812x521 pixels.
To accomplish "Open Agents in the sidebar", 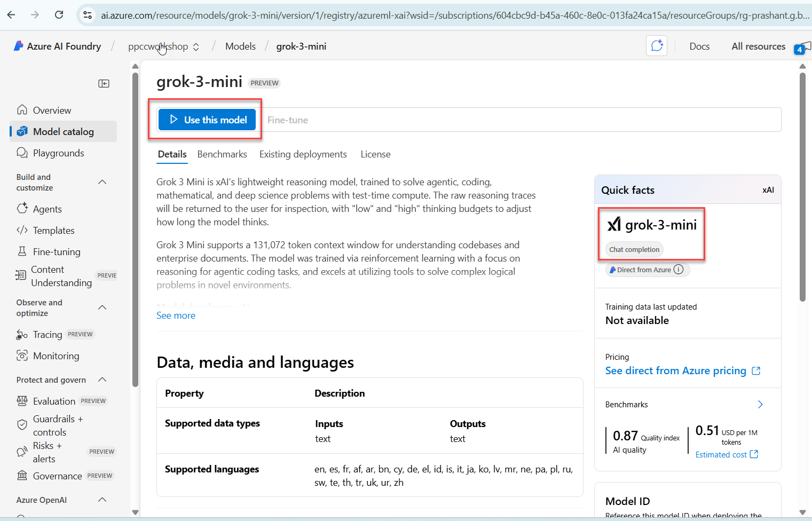I will 47,209.
